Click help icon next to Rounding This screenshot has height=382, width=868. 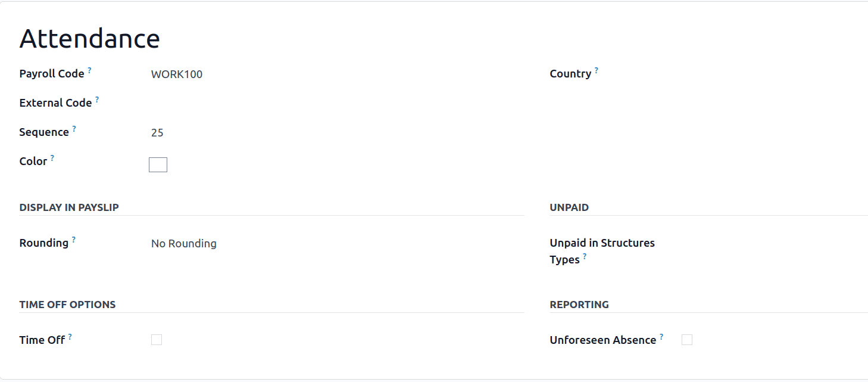click(x=74, y=240)
